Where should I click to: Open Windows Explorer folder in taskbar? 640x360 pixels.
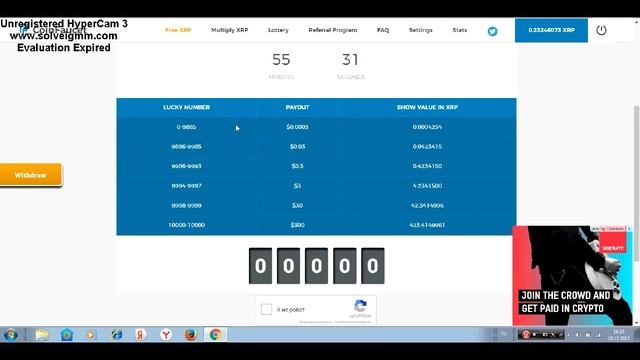coord(42,335)
